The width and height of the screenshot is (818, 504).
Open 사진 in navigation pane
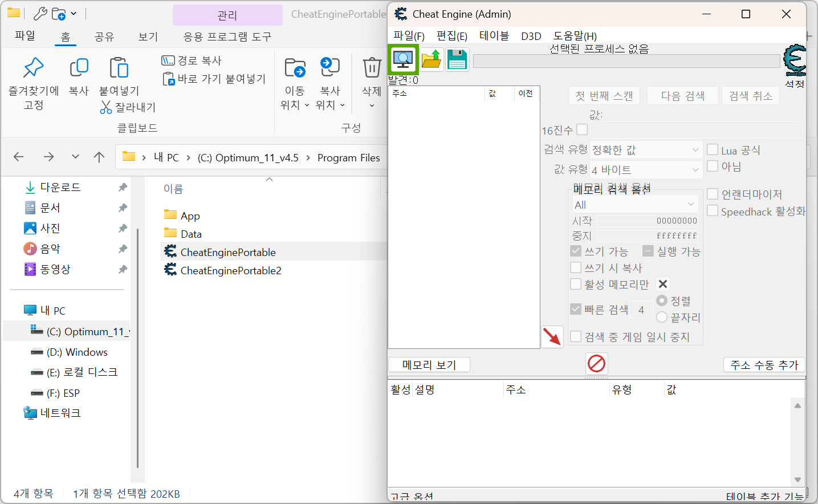pos(43,228)
